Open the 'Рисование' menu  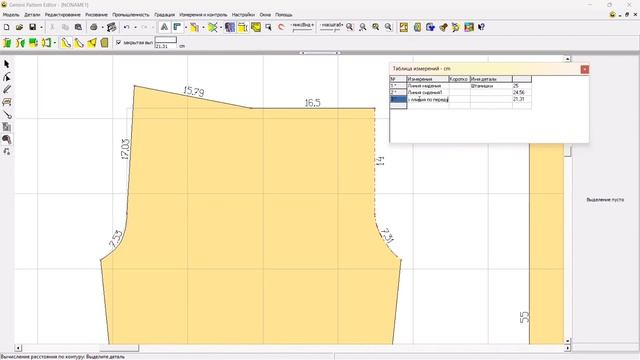pyautogui.click(x=96, y=15)
